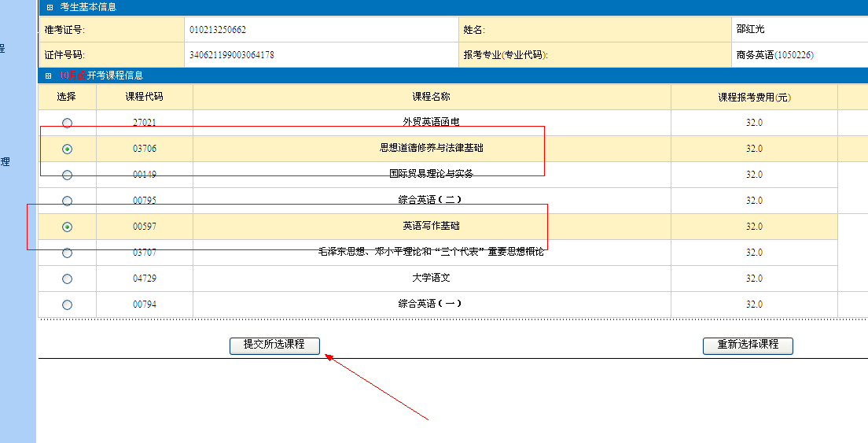Pick the 综合英语（二）radio button
This screenshot has height=443, width=868.
click(67, 201)
